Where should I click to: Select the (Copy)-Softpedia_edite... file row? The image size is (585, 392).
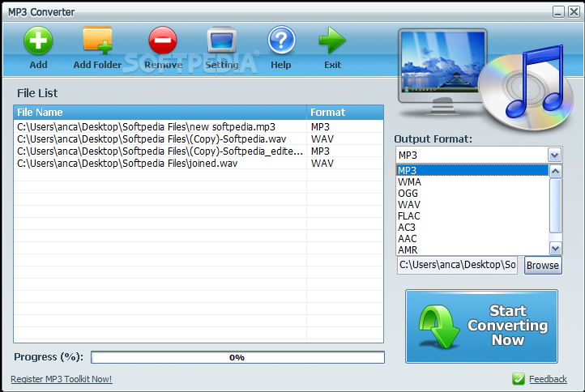click(x=199, y=151)
